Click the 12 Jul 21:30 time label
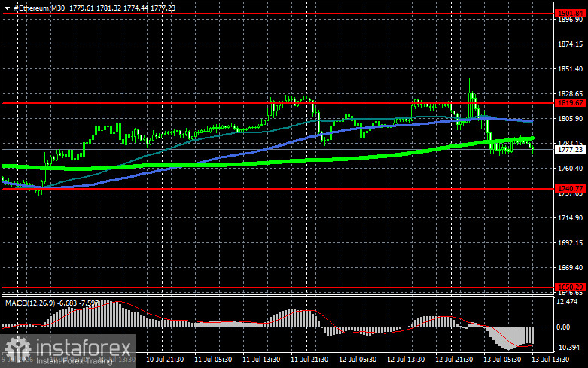Image resolution: width=588 pixels, height=368 pixels. click(x=454, y=360)
